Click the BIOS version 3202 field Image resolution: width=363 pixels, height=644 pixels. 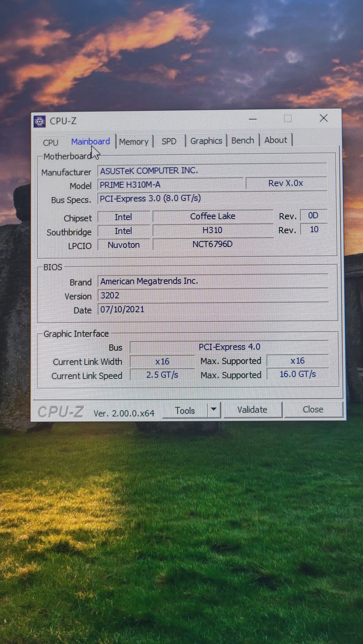click(x=213, y=295)
